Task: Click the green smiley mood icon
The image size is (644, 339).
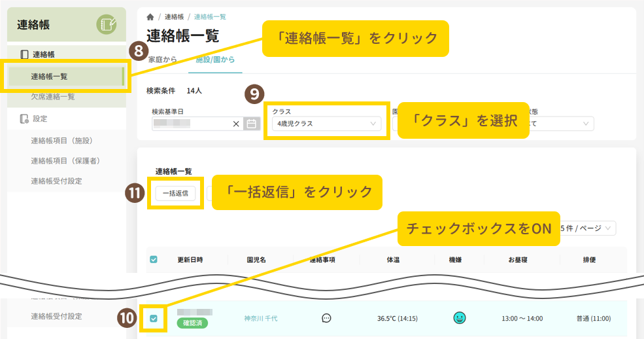Action: click(460, 318)
